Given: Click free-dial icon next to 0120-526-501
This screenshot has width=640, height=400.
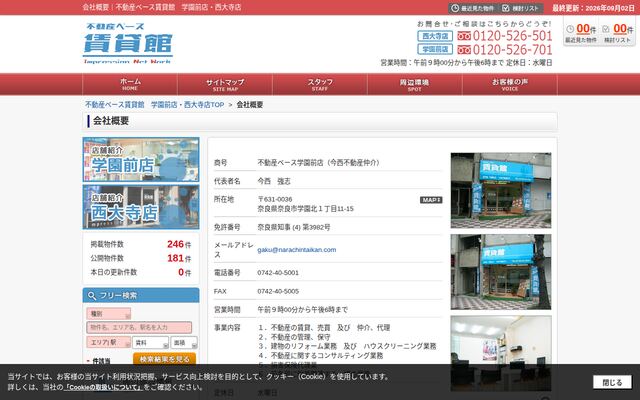Looking at the screenshot, I should pyautogui.click(x=464, y=36).
